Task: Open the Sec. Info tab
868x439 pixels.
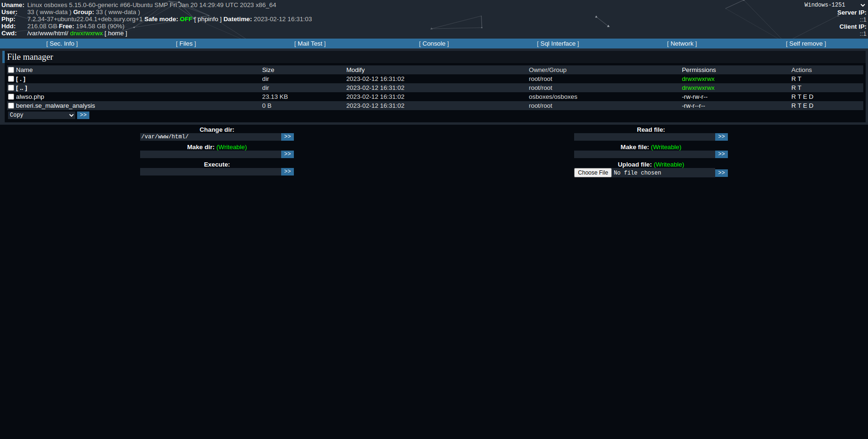Action: pyautogui.click(x=62, y=44)
